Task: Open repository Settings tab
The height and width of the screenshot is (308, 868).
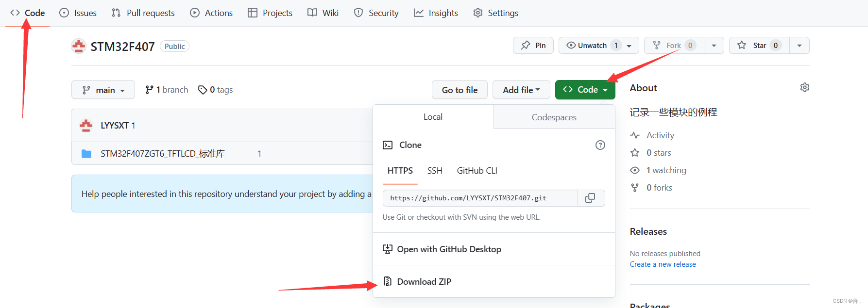Action: [x=496, y=13]
